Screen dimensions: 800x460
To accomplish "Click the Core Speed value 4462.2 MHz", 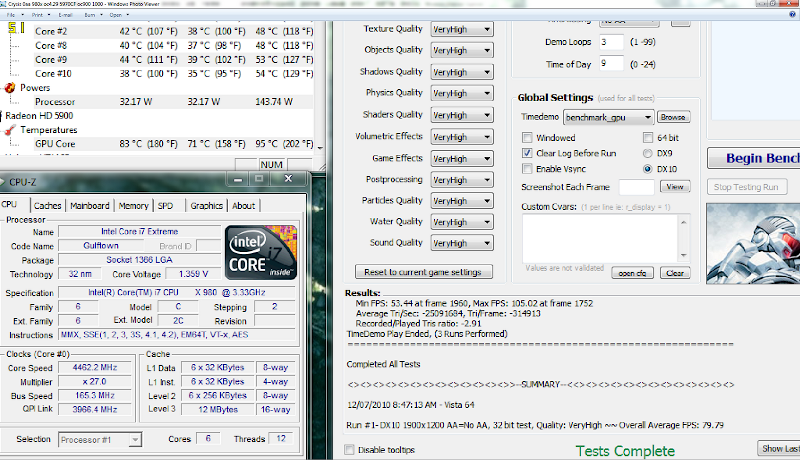I will pyautogui.click(x=95, y=367).
